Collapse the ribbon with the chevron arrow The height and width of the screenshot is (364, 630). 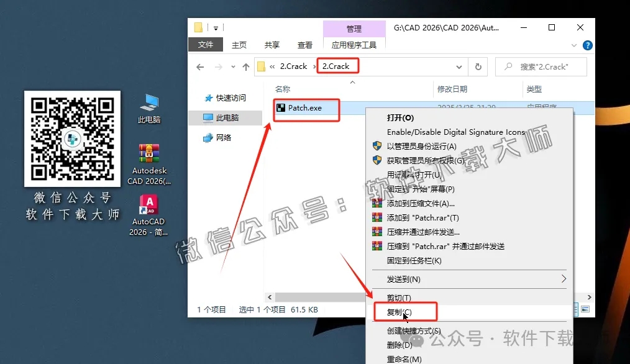point(575,45)
